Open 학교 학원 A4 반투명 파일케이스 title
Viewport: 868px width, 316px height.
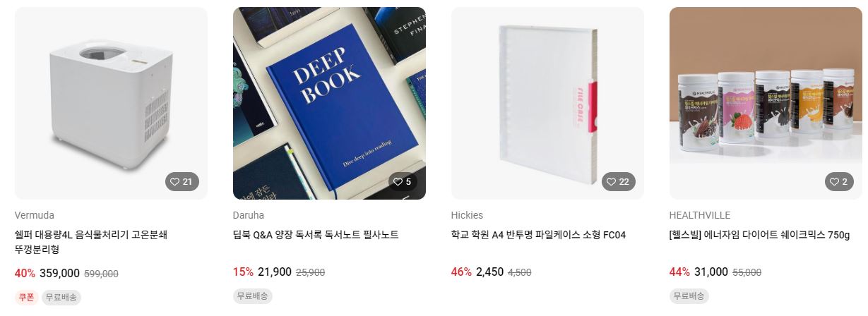point(539,235)
